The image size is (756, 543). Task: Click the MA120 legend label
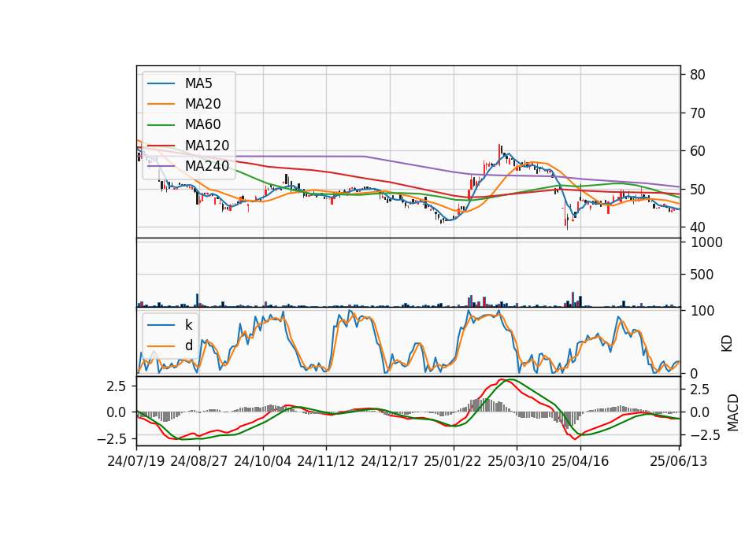click(207, 146)
